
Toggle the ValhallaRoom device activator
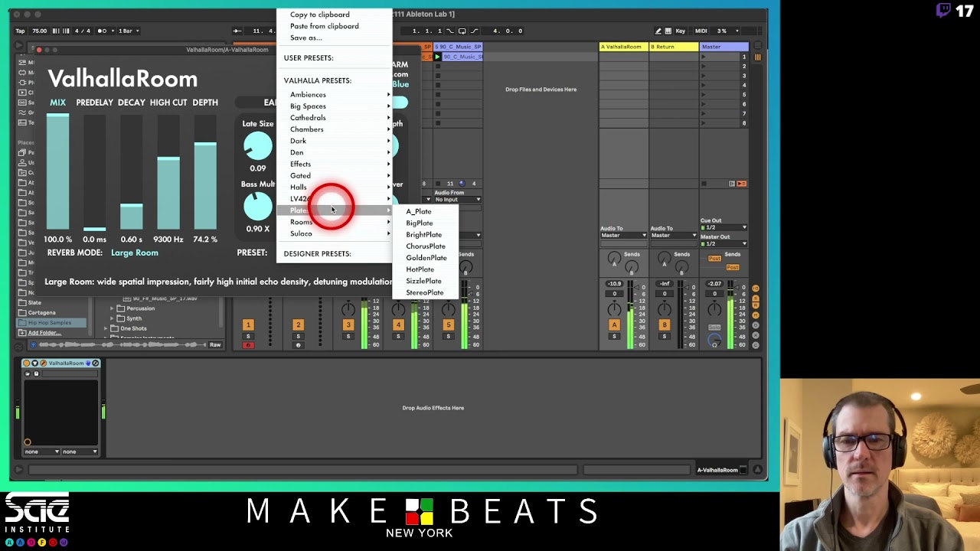pyautogui.click(x=26, y=364)
